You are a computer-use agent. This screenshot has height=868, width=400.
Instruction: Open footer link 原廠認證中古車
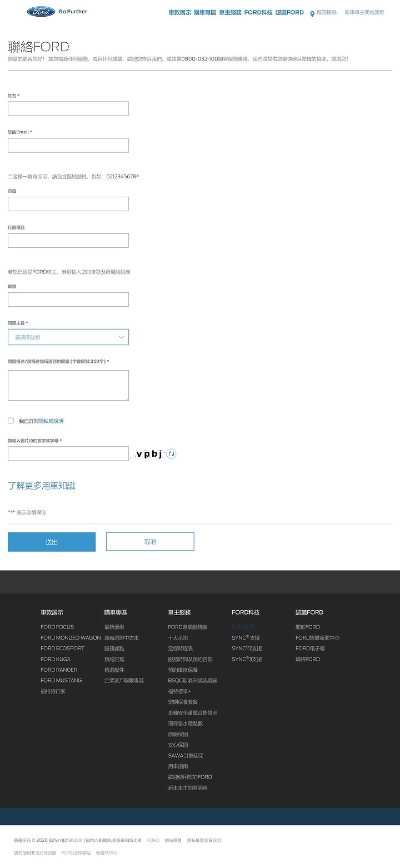(x=122, y=638)
